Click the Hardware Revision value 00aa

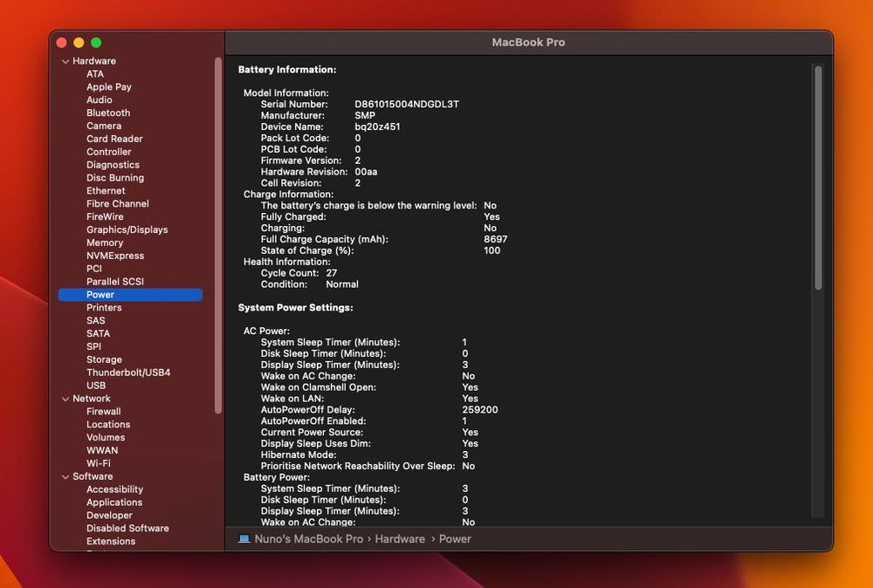coord(366,172)
